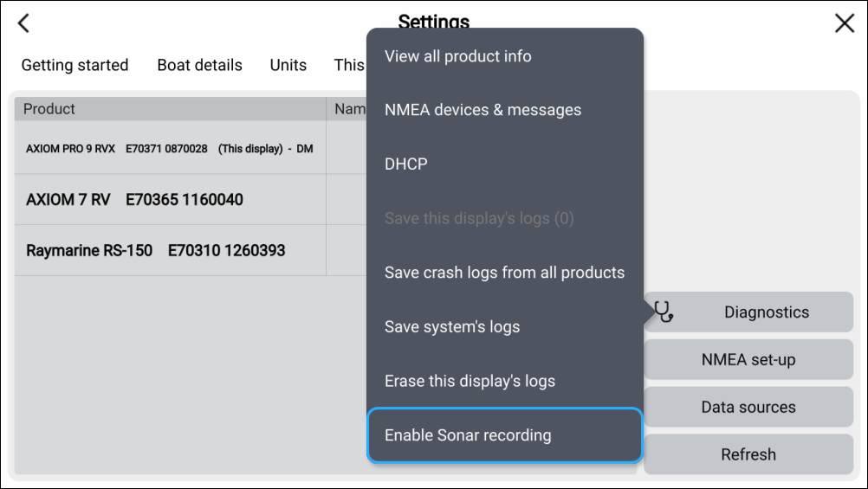The width and height of the screenshot is (868, 489).
Task: Click the back arrow icon
Action: pyautogui.click(x=24, y=23)
